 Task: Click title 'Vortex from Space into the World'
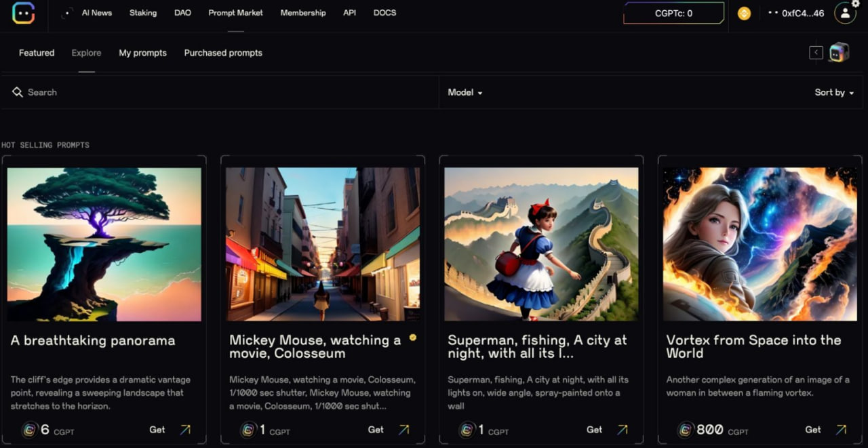(753, 346)
